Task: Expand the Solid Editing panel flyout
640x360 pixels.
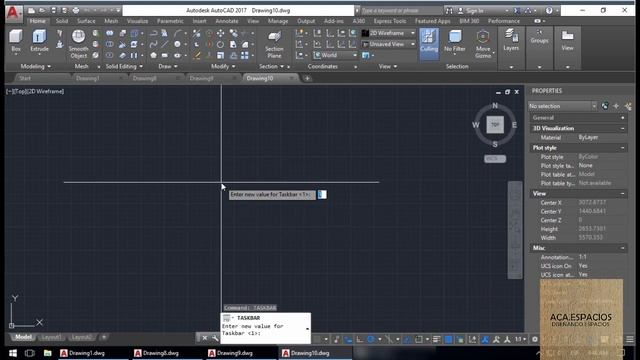Action: click(124, 66)
